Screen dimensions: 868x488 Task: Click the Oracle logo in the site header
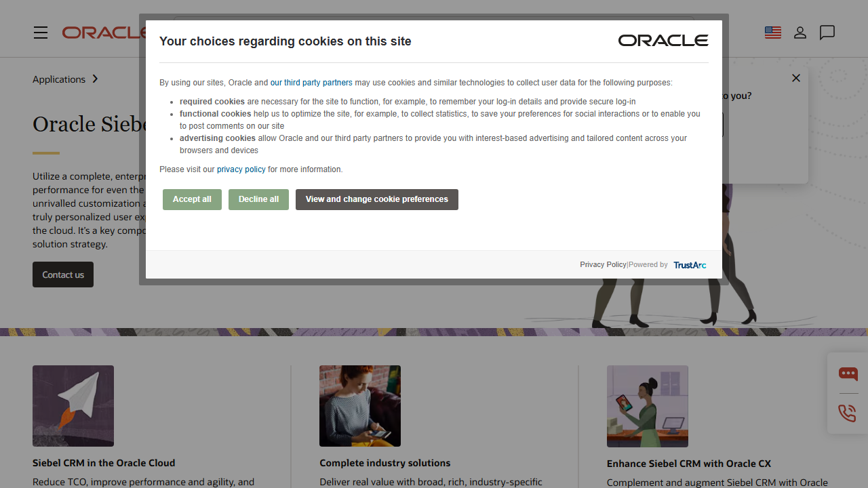[x=104, y=33]
